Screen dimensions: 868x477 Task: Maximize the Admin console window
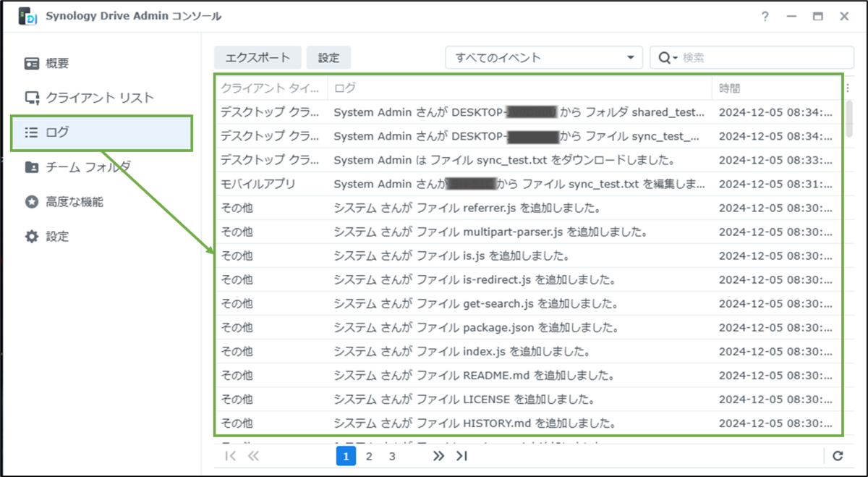[817, 17]
